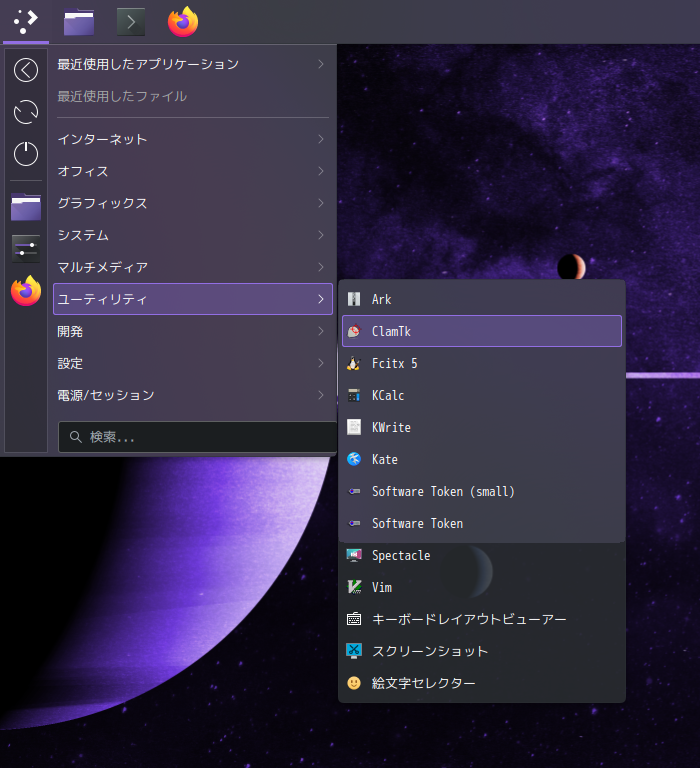Expand the オフィス submenu arrow

point(321,171)
